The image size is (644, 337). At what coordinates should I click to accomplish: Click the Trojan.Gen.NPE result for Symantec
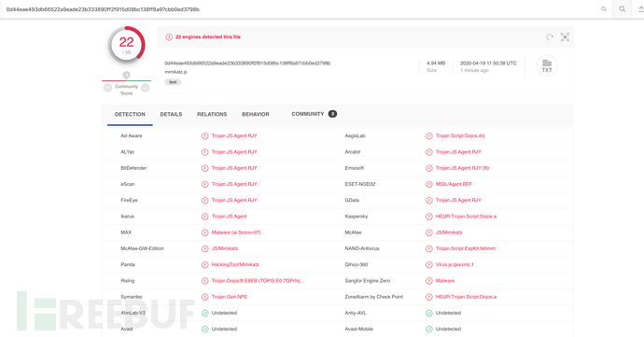click(x=230, y=297)
